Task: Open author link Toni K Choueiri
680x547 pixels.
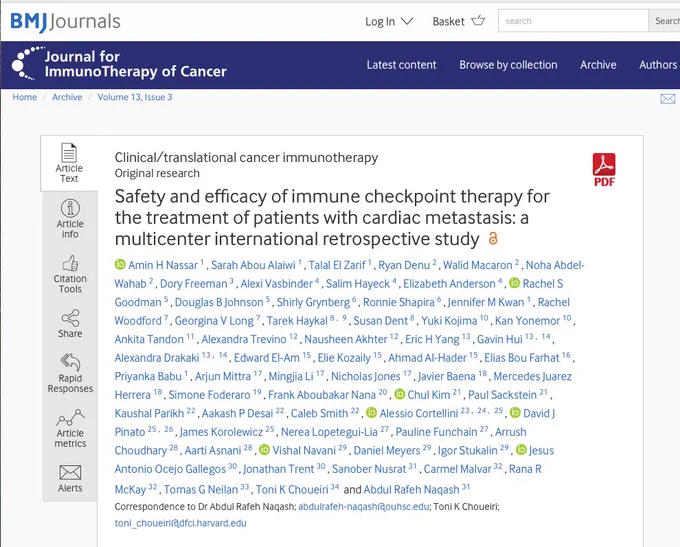Action: point(292,490)
